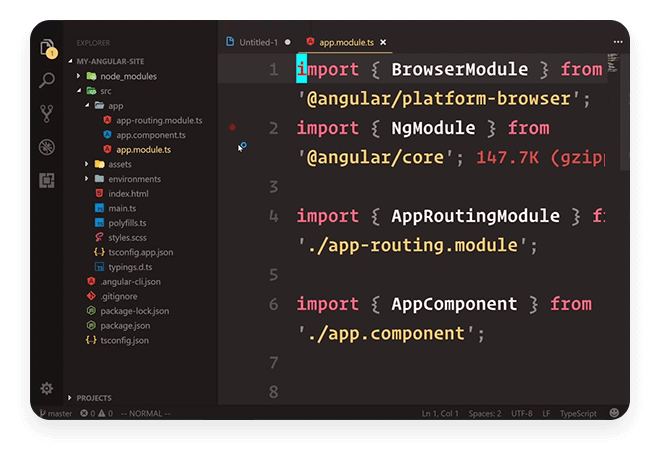
Task: Open app.component.ts in the file tree
Action: (150, 135)
